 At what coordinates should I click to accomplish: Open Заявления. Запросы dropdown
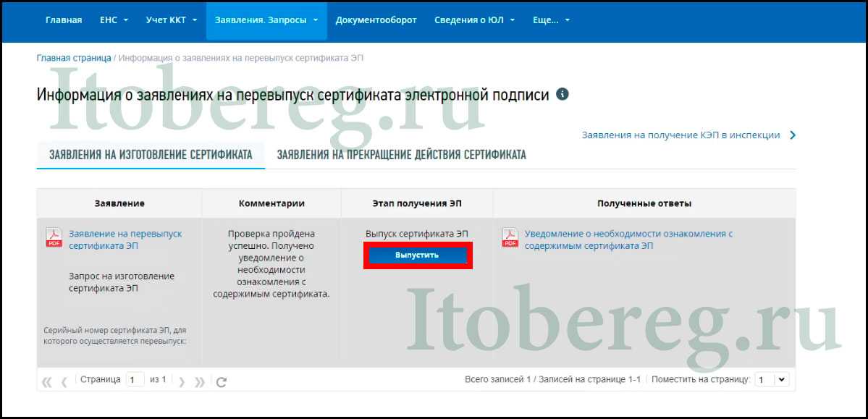click(x=266, y=20)
